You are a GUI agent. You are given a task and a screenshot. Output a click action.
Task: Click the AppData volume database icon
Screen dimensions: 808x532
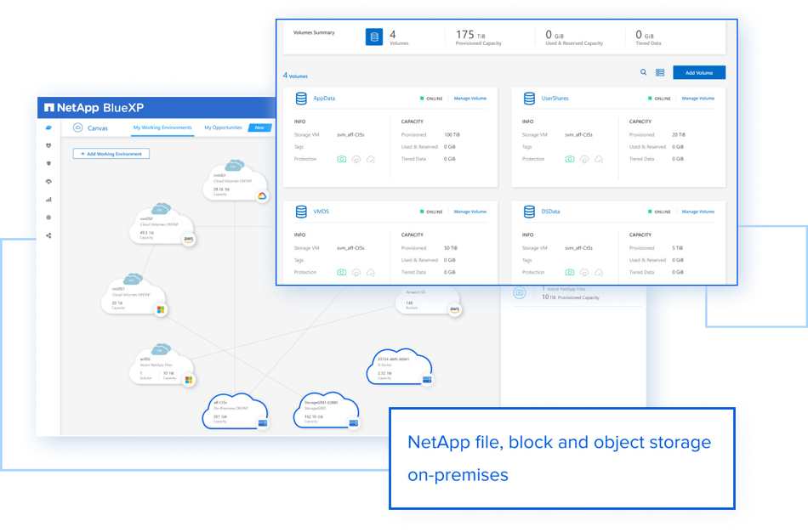point(301,99)
